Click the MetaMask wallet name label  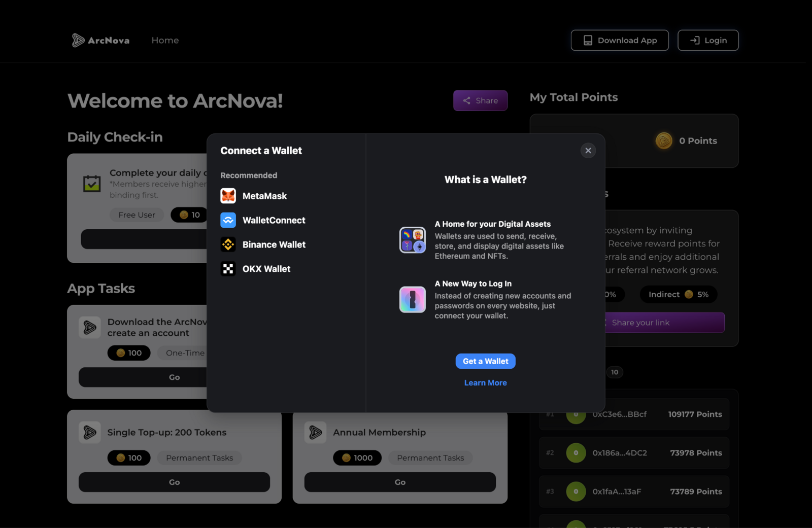pyautogui.click(x=264, y=196)
